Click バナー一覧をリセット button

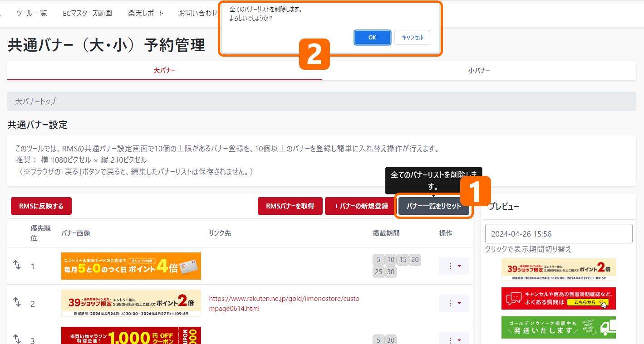434,206
